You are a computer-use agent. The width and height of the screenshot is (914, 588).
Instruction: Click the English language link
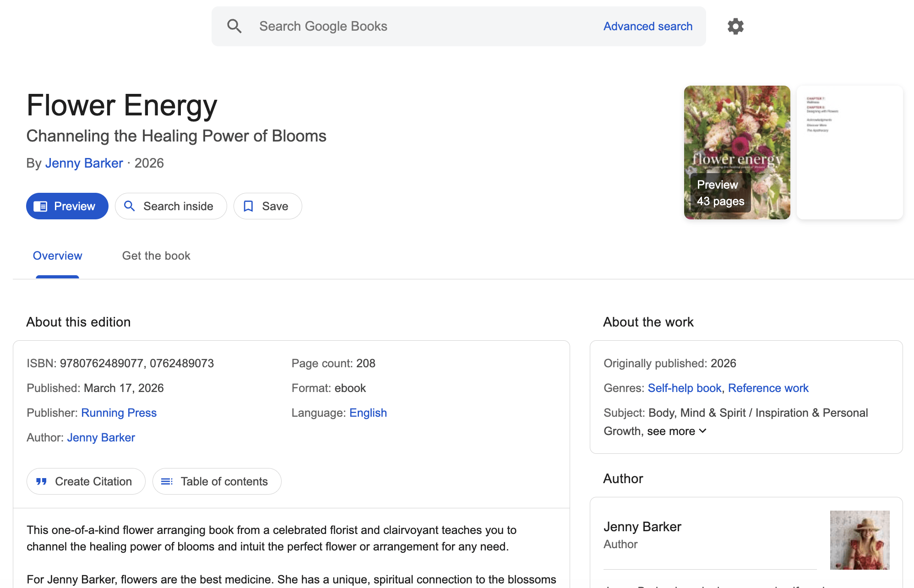click(368, 413)
